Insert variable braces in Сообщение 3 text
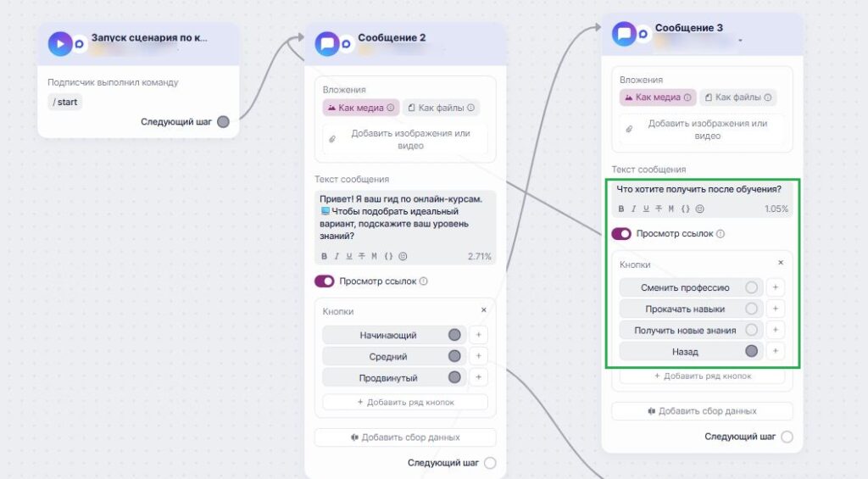868x479 pixels. [685, 209]
